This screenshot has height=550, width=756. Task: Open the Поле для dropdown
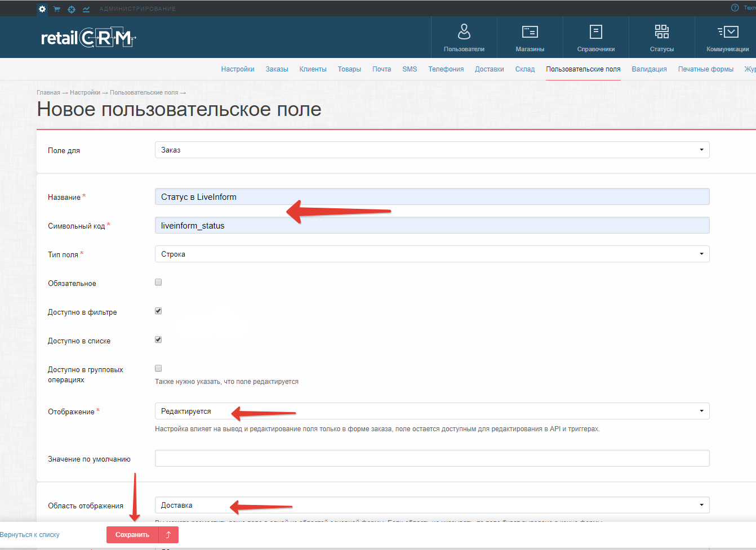coord(432,150)
